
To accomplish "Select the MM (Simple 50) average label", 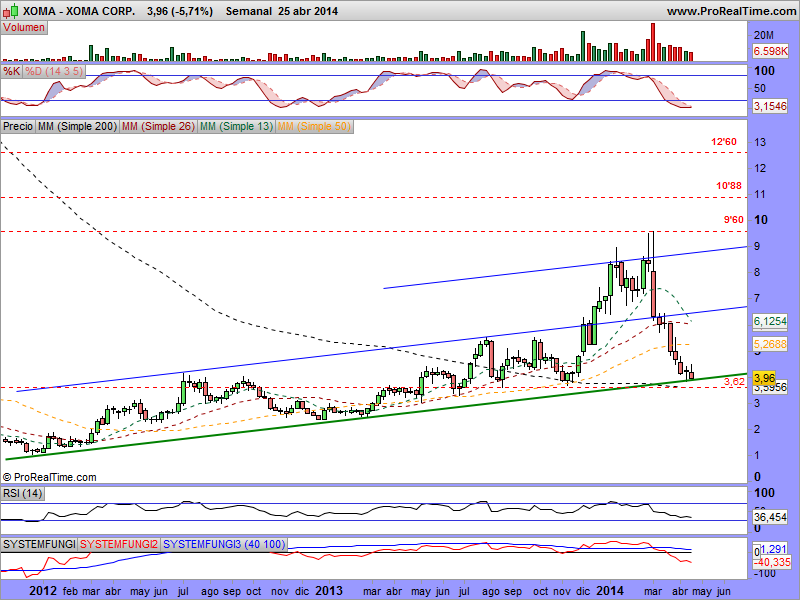I will coord(314,126).
